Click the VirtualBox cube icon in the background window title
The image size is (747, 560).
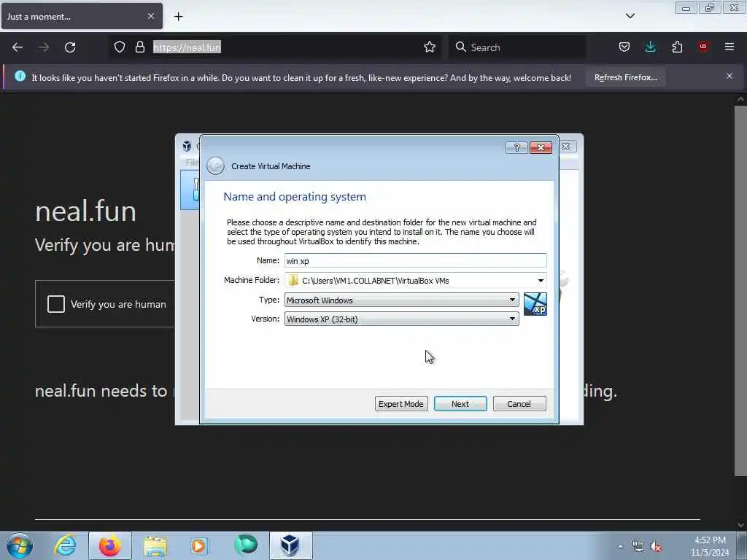[187, 146]
